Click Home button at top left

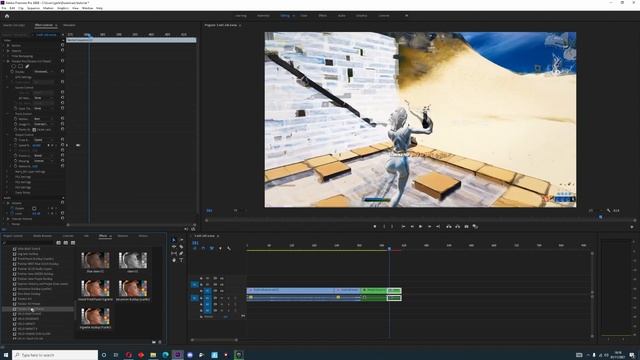7,16
